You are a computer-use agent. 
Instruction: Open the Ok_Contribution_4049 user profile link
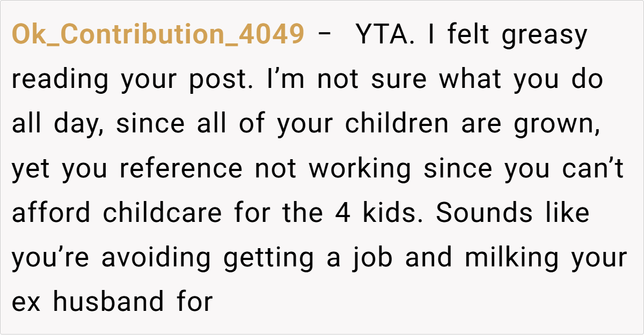pos(158,35)
